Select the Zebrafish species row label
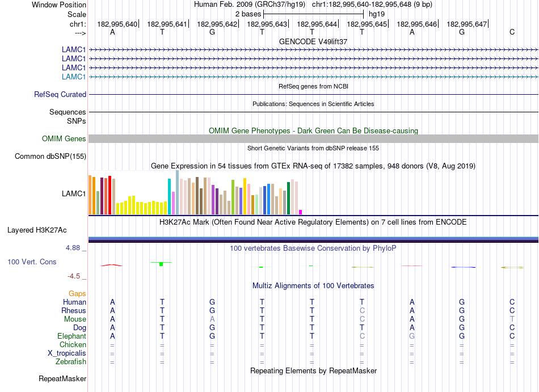Viewport: 539px width, 392px height. coord(71,362)
